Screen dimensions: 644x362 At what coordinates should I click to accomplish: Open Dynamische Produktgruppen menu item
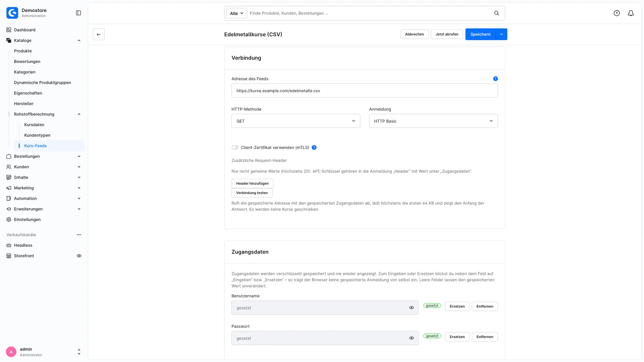(x=43, y=82)
